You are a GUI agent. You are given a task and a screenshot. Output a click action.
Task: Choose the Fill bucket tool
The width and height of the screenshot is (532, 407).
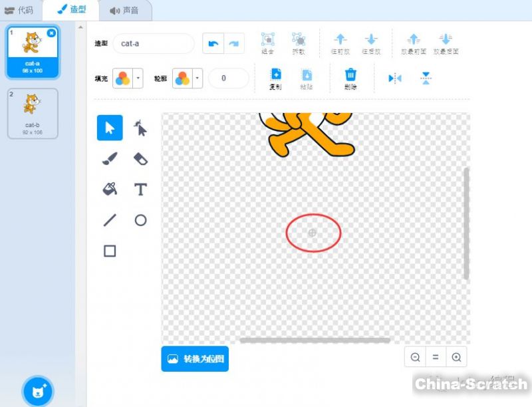point(110,190)
